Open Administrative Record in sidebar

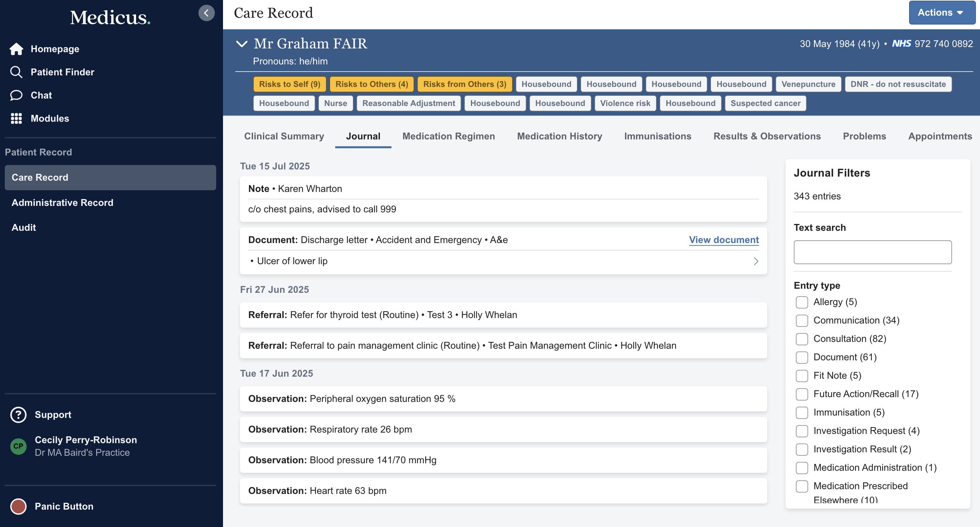point(62,203)
